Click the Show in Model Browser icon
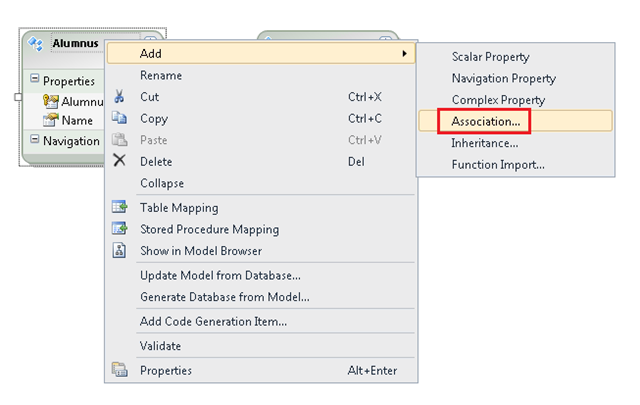 (x=119, y=250)
